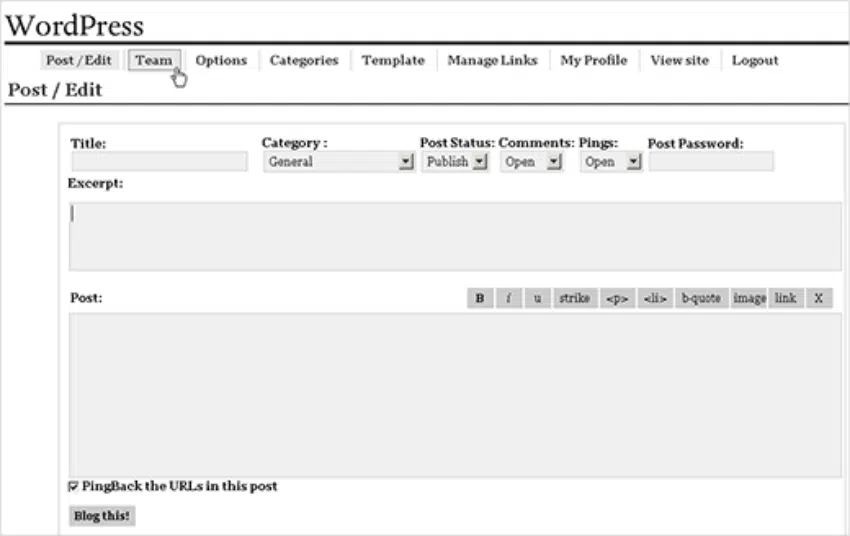This screenshot has width=850, height=536.
Task: Click the Title: label
Action: click(x=88, y=144)
